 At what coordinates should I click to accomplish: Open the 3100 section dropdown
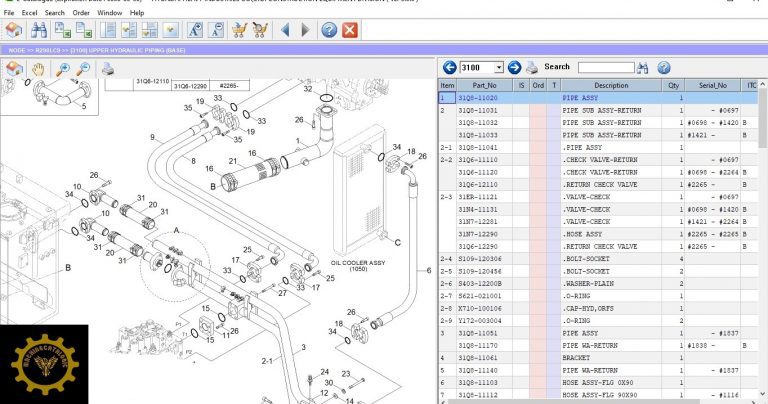[x=499, y=67]
